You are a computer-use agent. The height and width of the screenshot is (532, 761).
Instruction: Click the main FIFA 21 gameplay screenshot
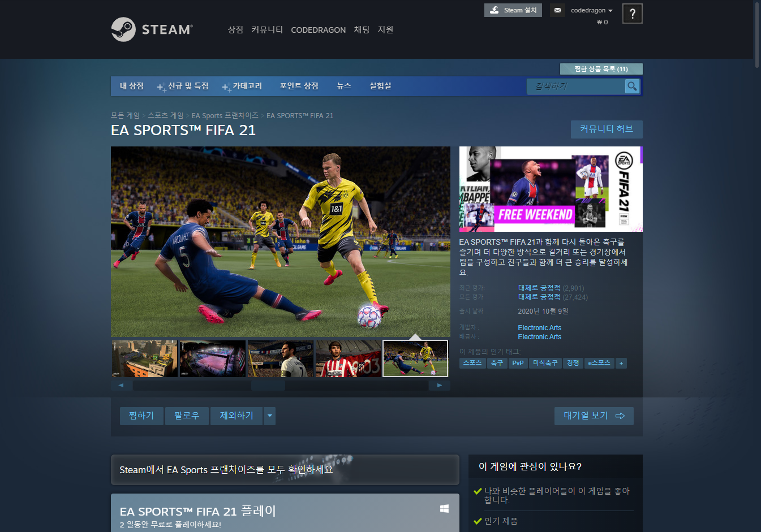(281, 242)
